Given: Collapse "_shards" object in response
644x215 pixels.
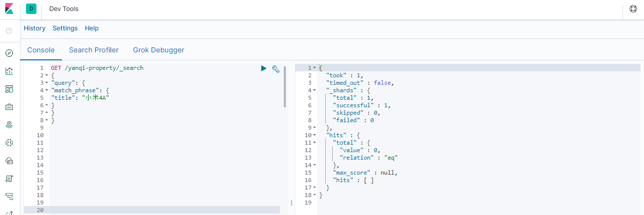Looking at the screenshot, I should point(314,90).
